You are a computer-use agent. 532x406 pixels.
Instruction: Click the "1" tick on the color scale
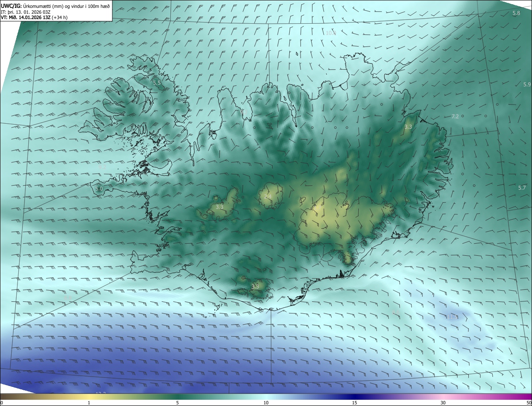(89, 403)
